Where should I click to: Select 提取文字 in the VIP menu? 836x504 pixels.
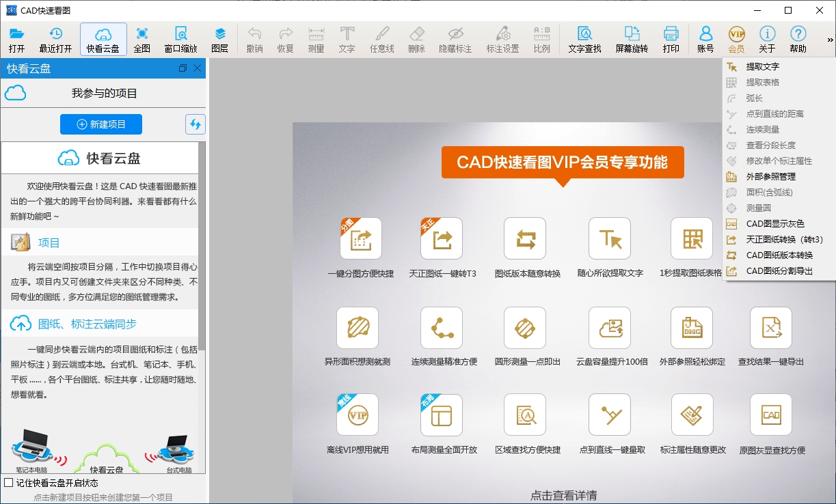point(779,67)
